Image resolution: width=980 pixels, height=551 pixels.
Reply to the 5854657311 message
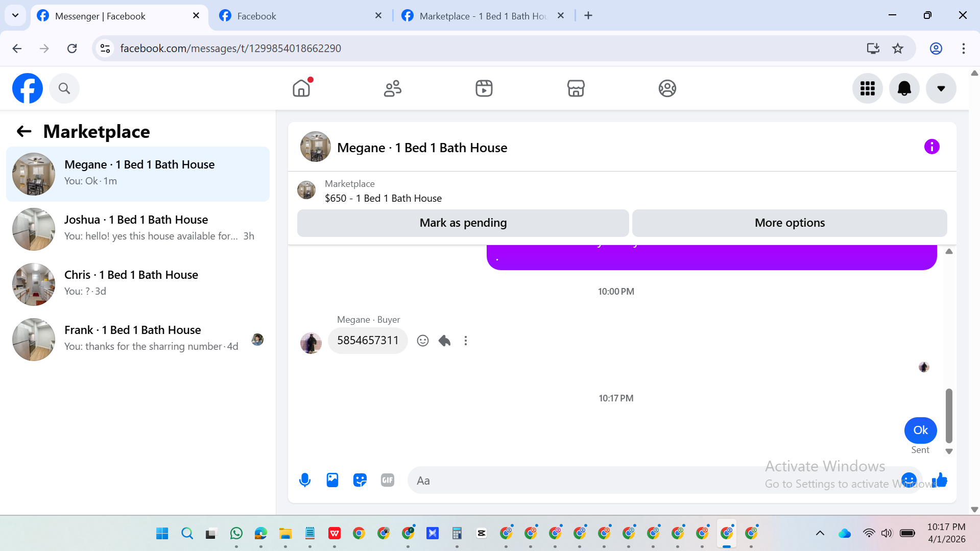point(444,341)
